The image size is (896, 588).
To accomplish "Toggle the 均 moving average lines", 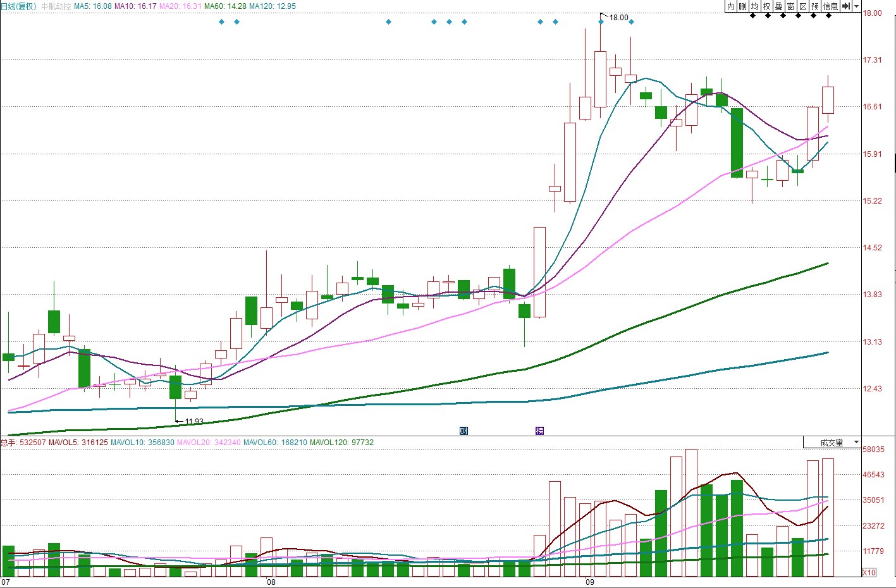I will pyautogui.click(x=754, y=6).
